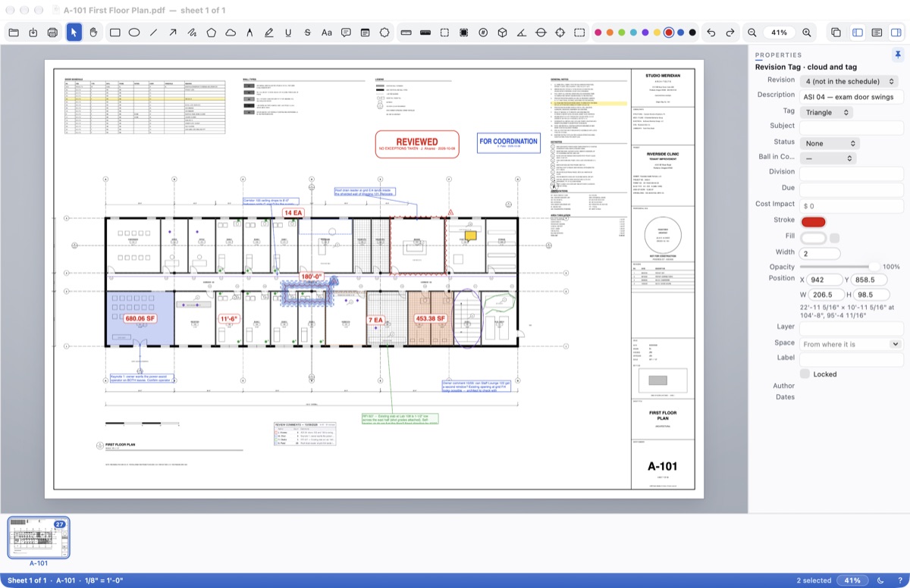Select the stamp tool
This screenshot has height=588, width=910.
[384, 33]
